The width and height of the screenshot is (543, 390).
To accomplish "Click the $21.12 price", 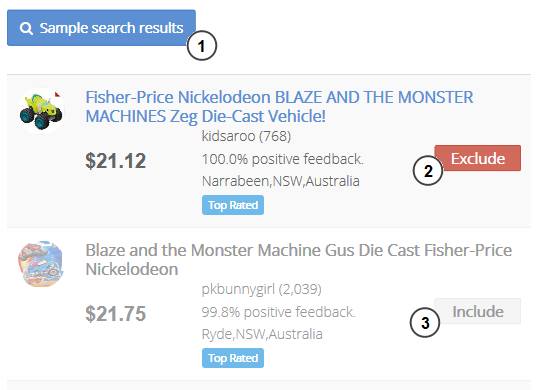I will [x=116, y=161].
